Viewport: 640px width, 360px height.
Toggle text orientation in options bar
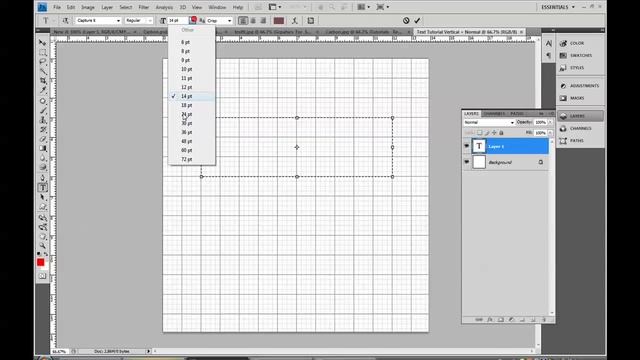click(65, 20)
